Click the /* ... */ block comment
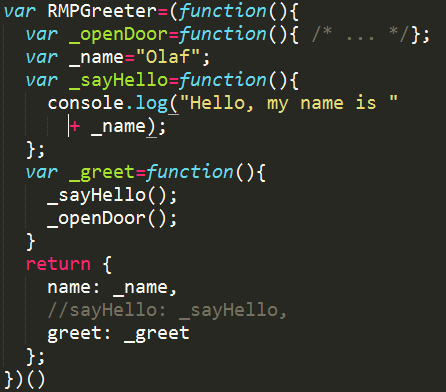 click(x=360, y=34)
